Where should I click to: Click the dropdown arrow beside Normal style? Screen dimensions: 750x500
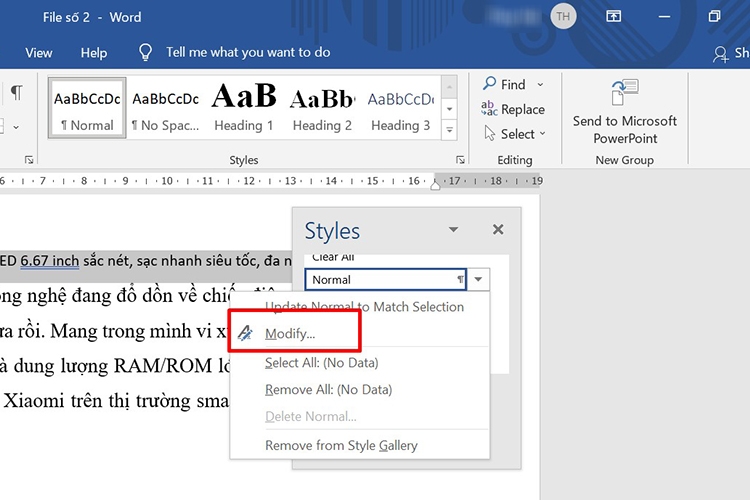click(x=480, y=280)
